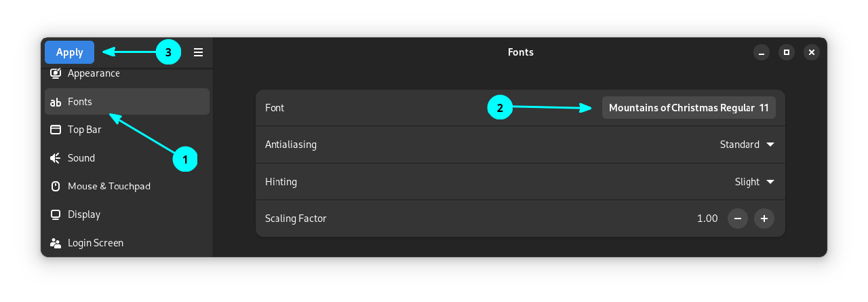
Task: Click the Display monitor icon
Action: [x=56, y=214]
